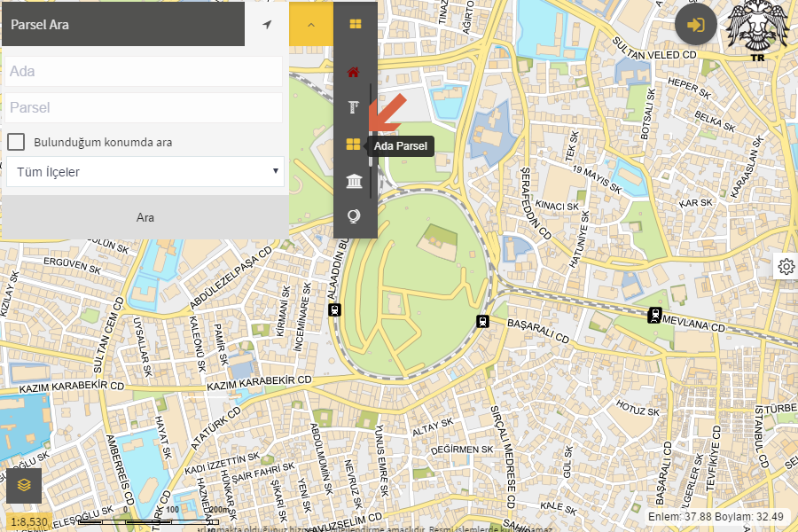Click the 1:8,530 scale indicator
This screenshot has width=798, height=532.
tap(28, 521)
